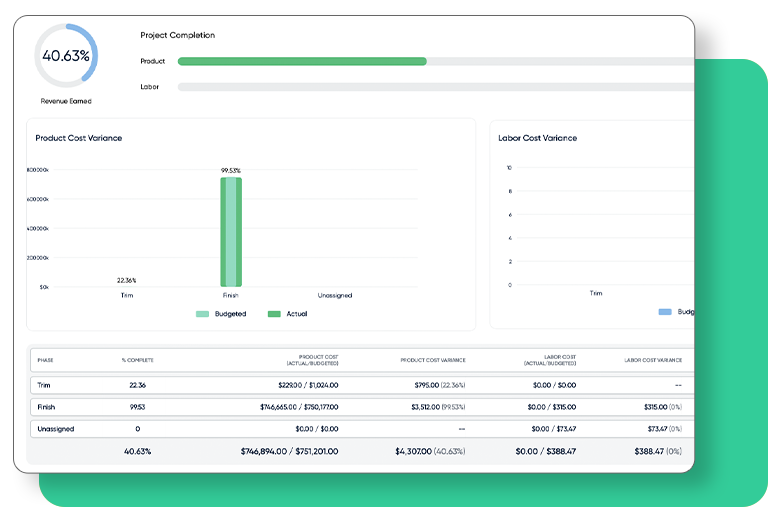Click the Finish bar in Product Cost chart
This screenshot has height=526, width=780.
click(x=231, y=232)
